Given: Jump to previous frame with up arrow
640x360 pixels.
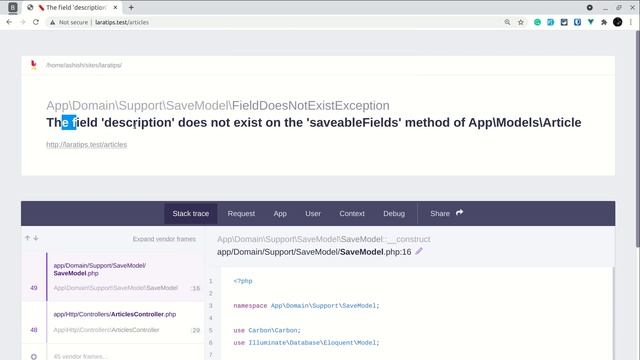Looking at the screenshot, I should tap(27, 238).
